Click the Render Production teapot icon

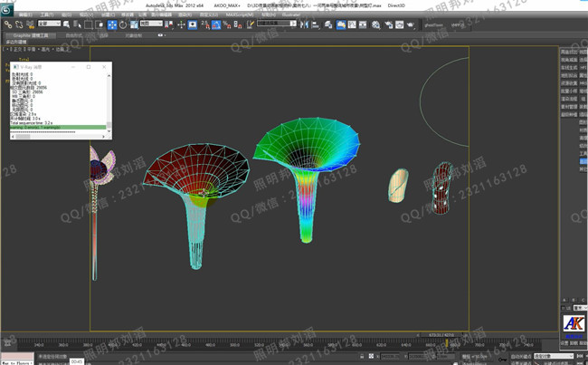click(x=411, y=24)
